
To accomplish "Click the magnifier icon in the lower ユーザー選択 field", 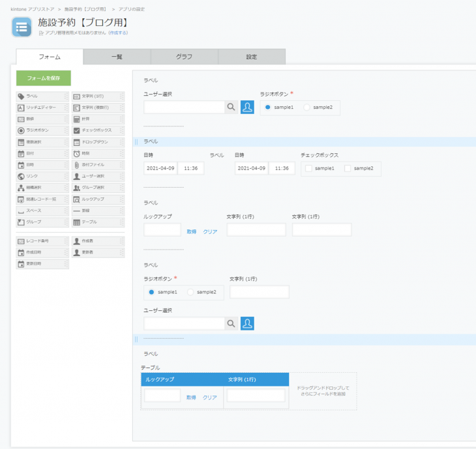I will (231, 323).
